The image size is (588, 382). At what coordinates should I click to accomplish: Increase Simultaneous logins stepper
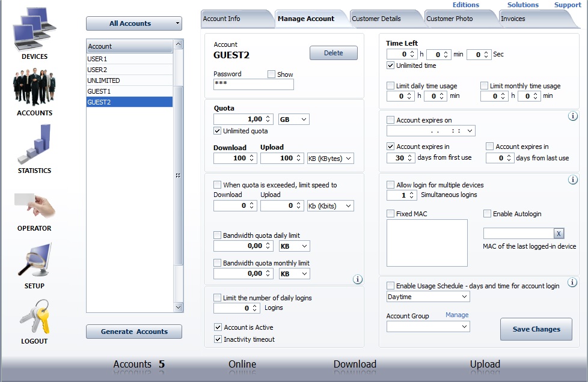(x=411, y=193)
